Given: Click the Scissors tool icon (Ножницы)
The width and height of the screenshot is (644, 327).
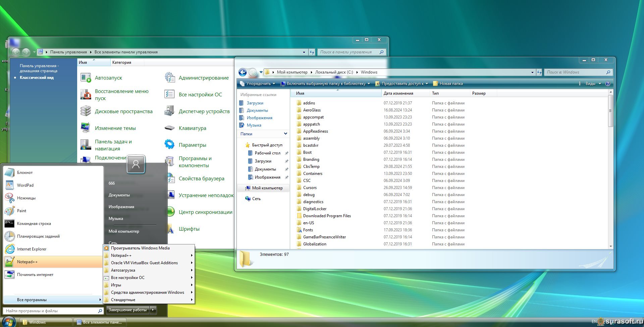Looking at the screenshot, I should coord(9,198).
